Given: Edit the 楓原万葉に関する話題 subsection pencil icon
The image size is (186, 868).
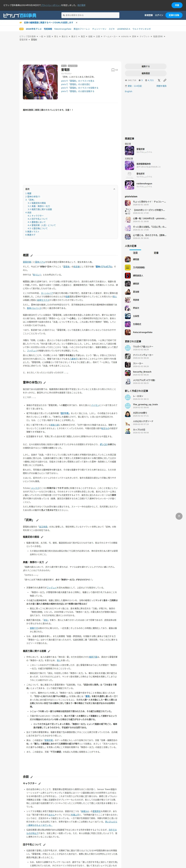Looking at the screenshot, I should [x=49, y=651].
